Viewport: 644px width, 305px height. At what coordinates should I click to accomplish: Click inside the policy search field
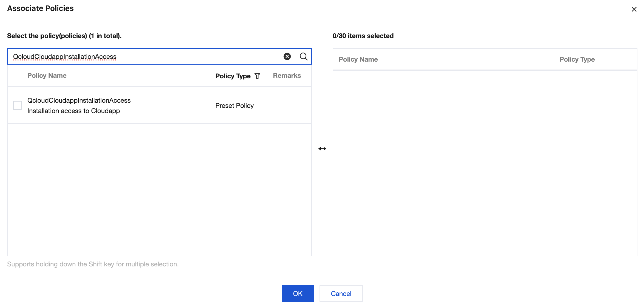(x=164, y=57)
